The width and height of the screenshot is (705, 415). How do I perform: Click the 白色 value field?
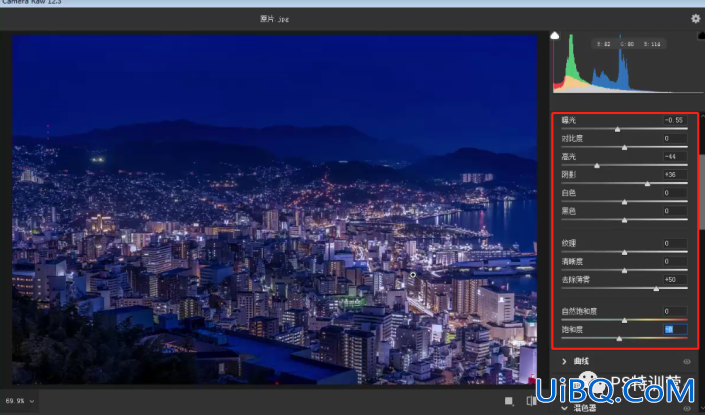675,193
